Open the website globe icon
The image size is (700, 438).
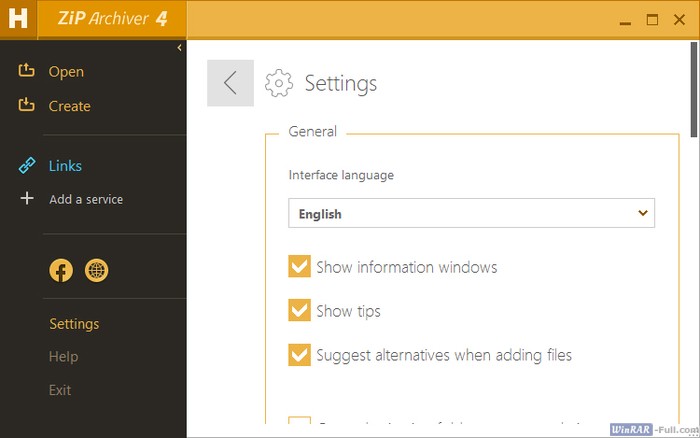(97, 270)
